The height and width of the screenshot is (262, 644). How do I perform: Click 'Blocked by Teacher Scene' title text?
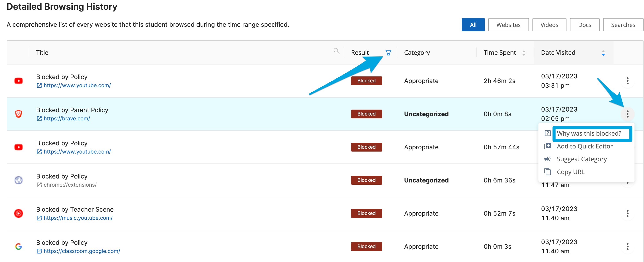(x=75, y=209)
